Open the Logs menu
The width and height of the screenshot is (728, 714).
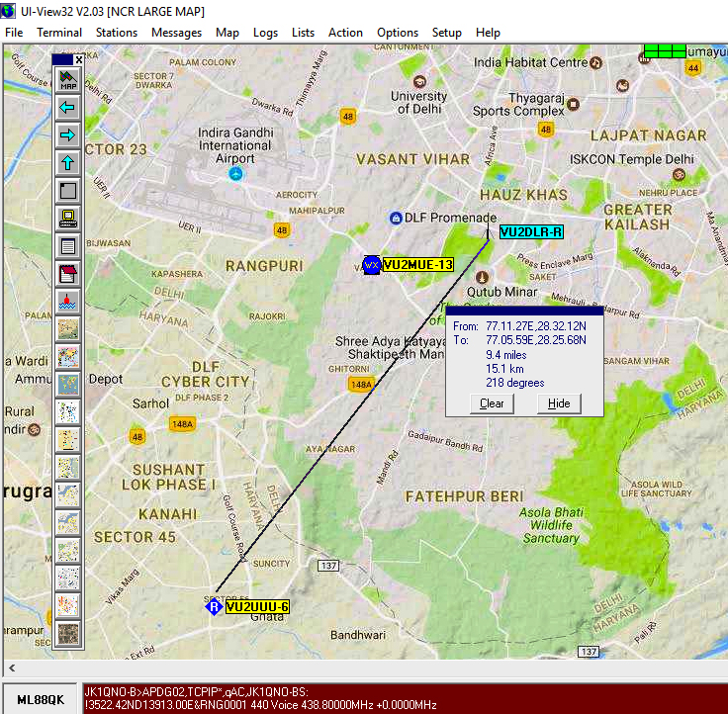(265, 33)
